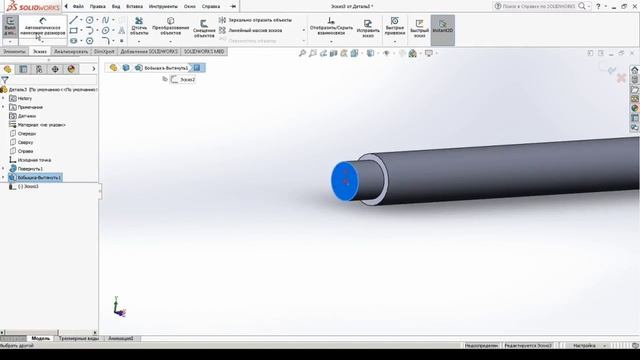Switch to Элементы ribbon tab
This screenshot has width=640, height=360.
14,52
